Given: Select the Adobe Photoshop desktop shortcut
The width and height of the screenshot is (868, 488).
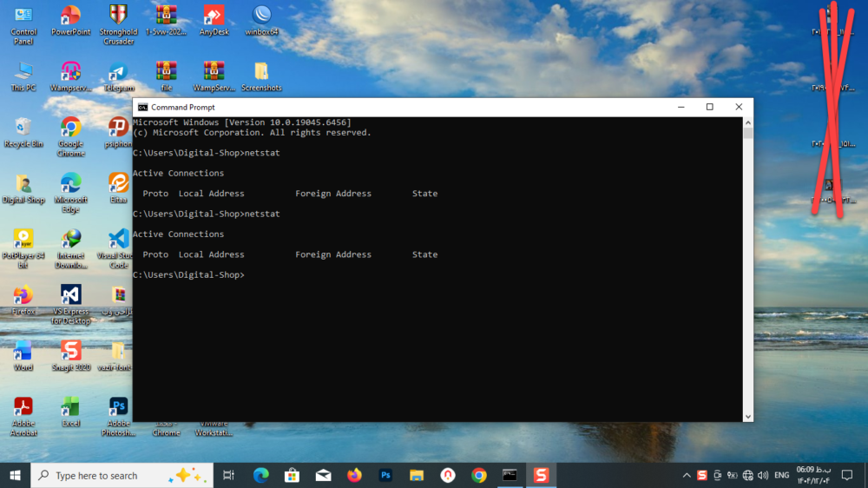Looking at the screenshot, I should coord(118,417).
